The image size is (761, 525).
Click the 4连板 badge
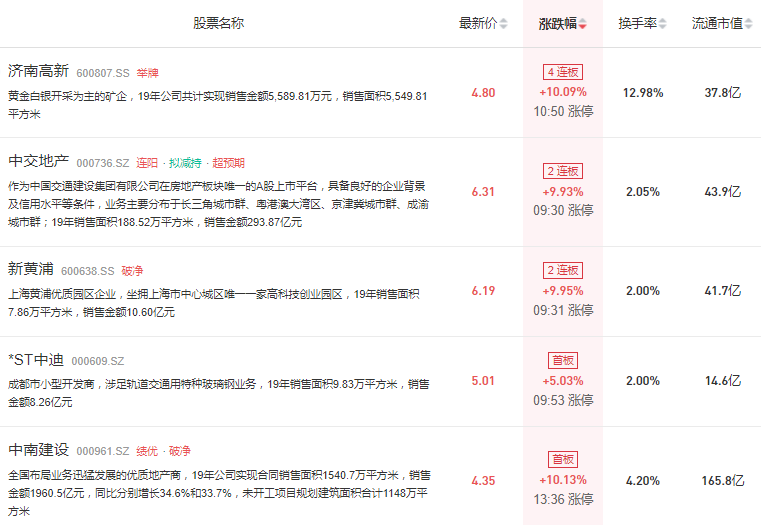563,72
